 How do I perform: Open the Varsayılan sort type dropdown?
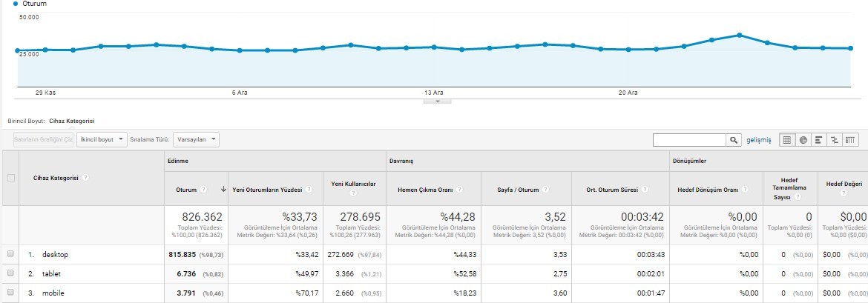(196, 139)
